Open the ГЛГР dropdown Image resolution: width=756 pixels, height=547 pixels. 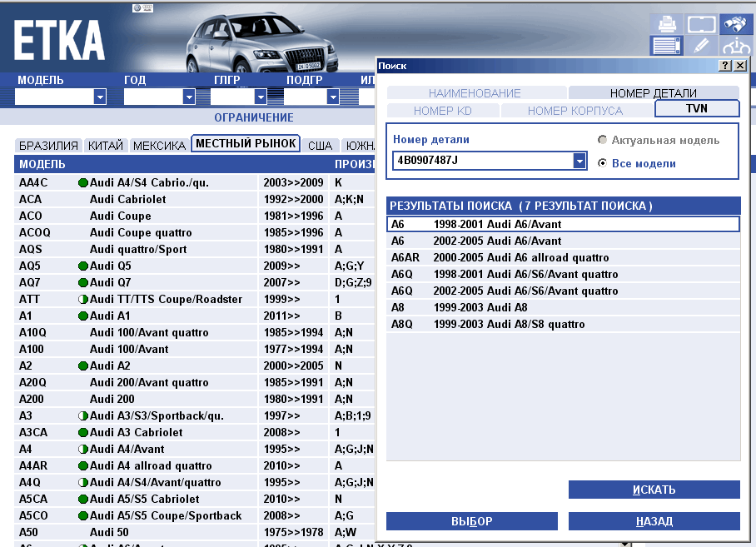pos(261,97)
